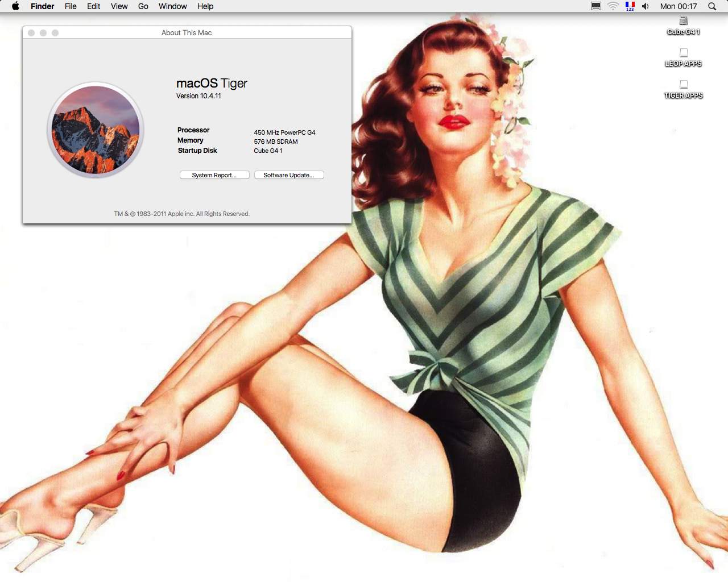The height and width of the screenshot is (582, 728).
Task: Click the About This Mac title bar
Action: pyautogui.click(x=187, y=33)
